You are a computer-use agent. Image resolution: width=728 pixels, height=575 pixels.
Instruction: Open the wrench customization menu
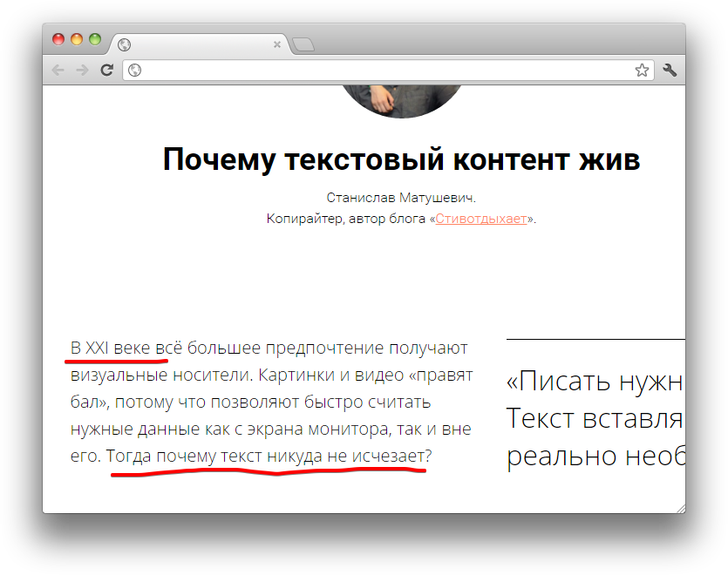(670, 70)
